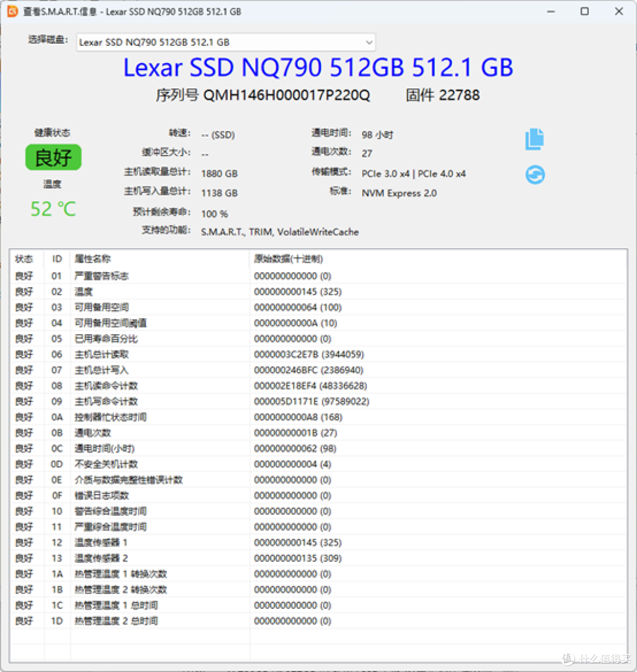
Task: Click raw value 000000246BFC (2386940)
Action: click(308, 370)
